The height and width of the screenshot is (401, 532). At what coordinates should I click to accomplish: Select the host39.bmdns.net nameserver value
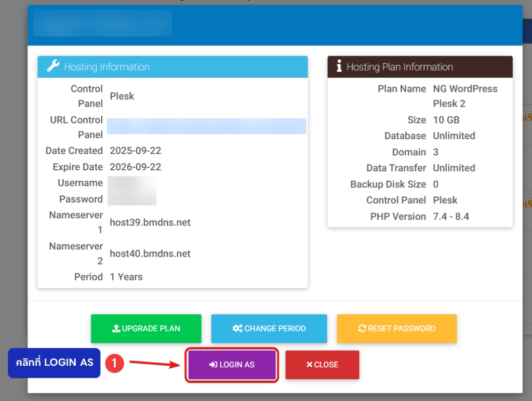tap(150, 222)
